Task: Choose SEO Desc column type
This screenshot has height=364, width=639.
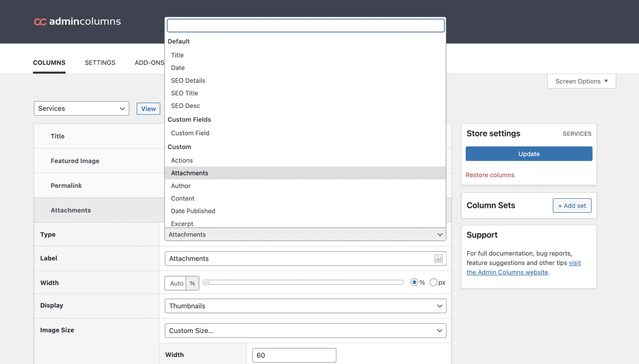Action: pos(305,106)
